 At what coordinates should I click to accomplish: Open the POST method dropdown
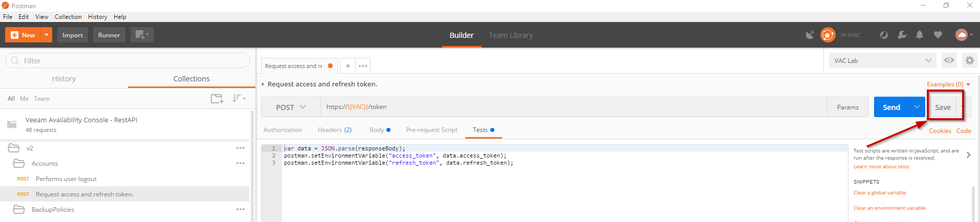(x=291, y=107)
